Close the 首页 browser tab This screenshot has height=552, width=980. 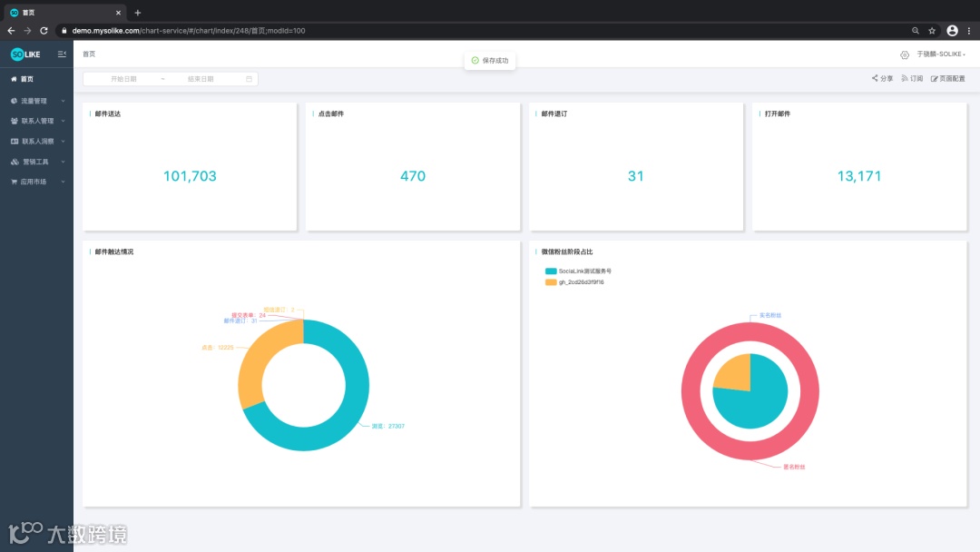118,13
